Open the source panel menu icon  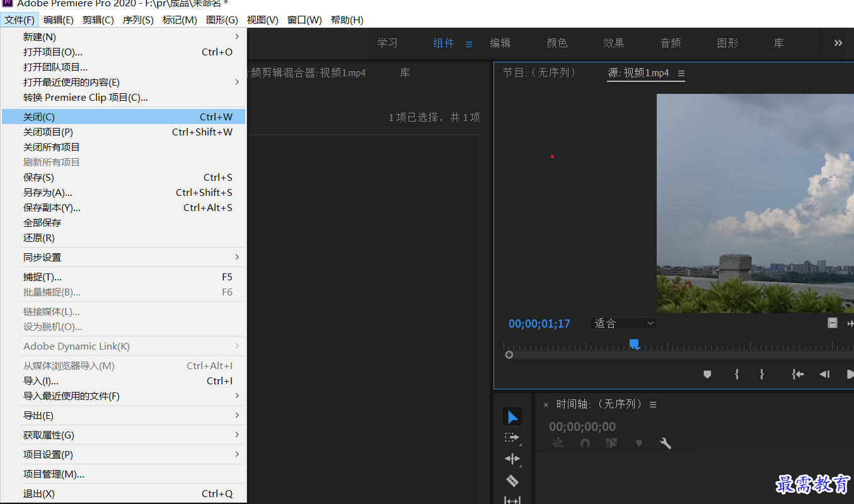click(681, 73)
